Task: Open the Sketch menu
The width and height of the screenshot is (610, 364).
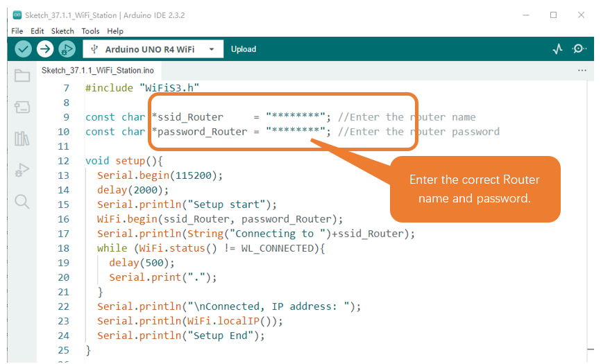Action: click(x=62, y=31)
